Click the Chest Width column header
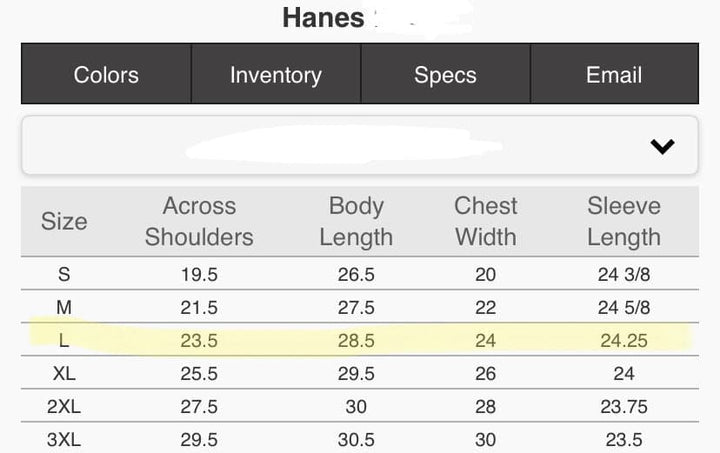 (486, 221)
